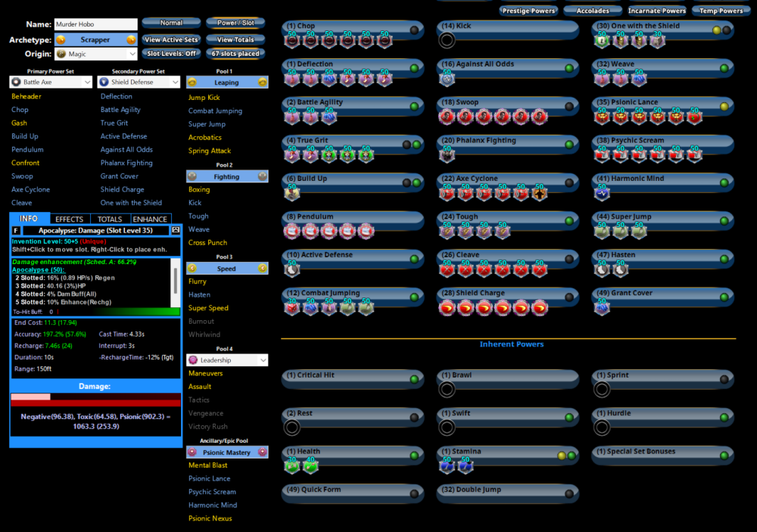This screenshot has height=532, width=757.
Task: Switch to the EFFECTS tab
Action: point(70,219)
